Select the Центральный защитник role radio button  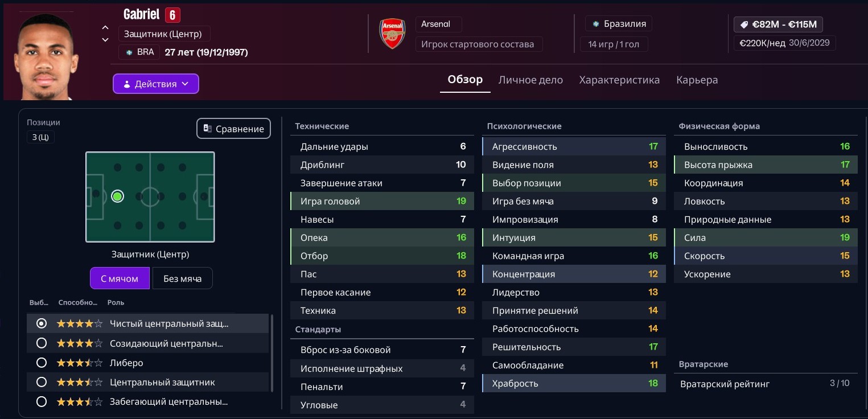(x=41, y=382)
